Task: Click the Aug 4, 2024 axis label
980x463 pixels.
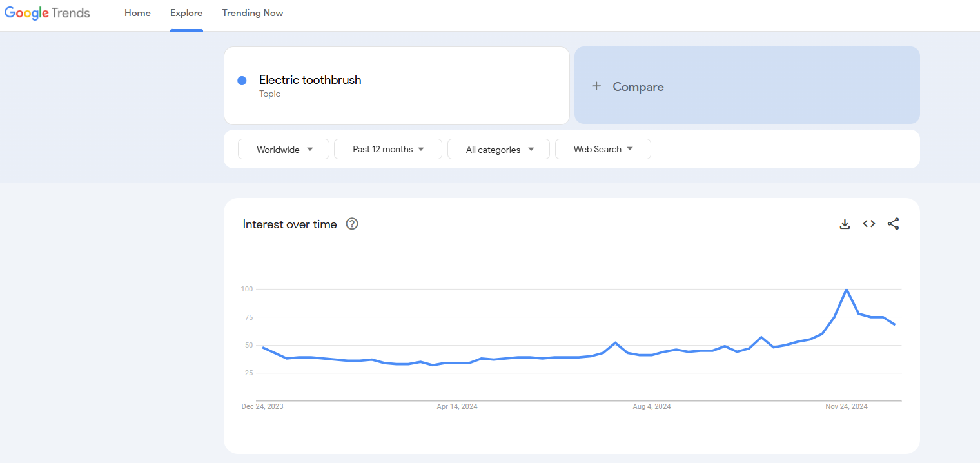Action: pos(652,406)
